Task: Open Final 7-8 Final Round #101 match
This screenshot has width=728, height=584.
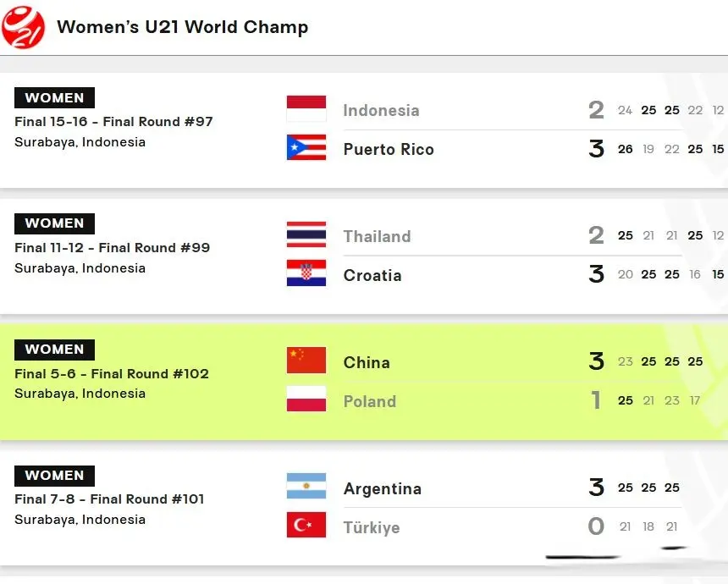Action: (x=109, y=499)
